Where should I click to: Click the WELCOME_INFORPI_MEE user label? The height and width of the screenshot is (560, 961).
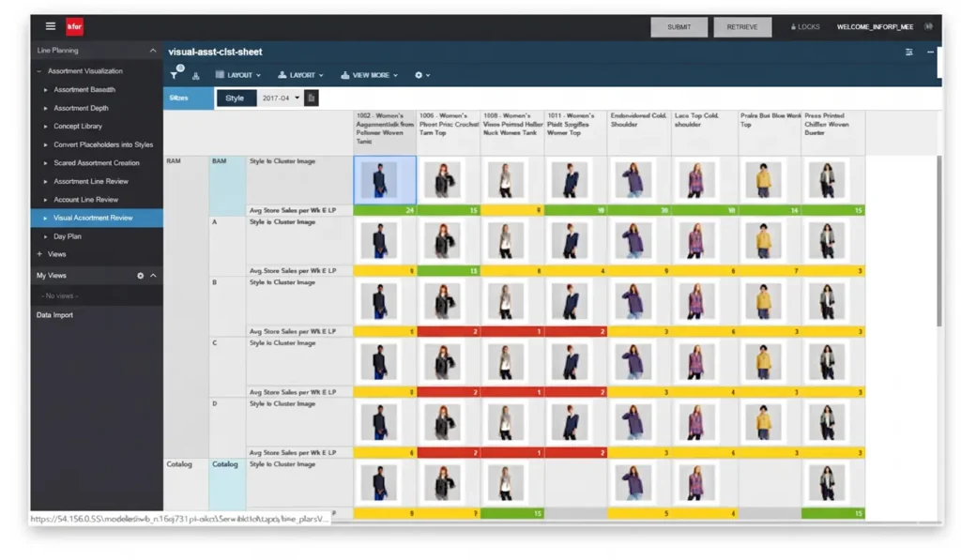[x=875, y=27]
